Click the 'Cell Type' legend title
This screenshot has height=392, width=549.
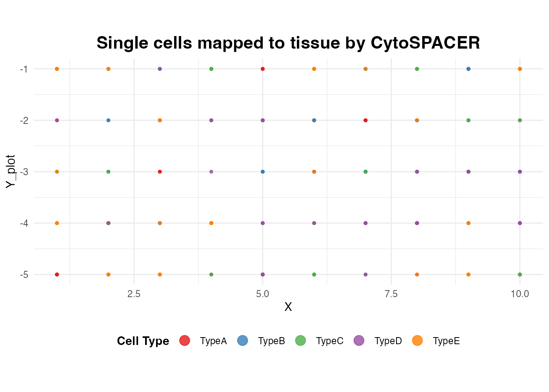tap(143, 341)
